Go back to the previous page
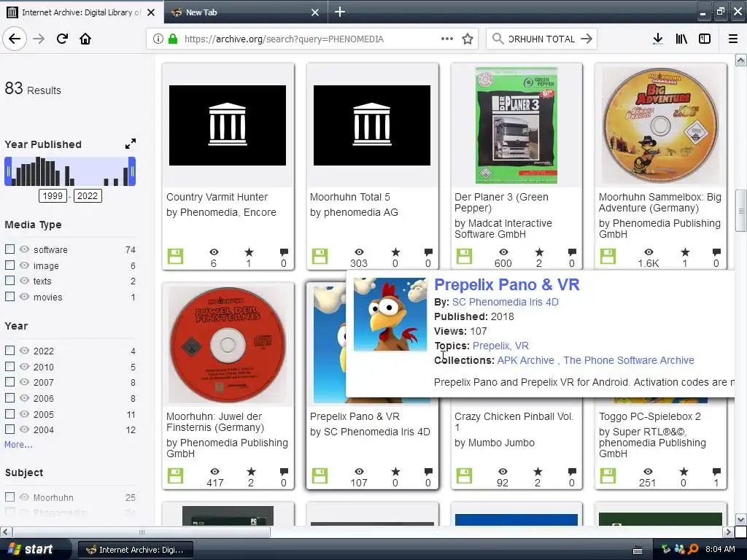Screen dimensions: 747x560 click(x=15, y=39)
